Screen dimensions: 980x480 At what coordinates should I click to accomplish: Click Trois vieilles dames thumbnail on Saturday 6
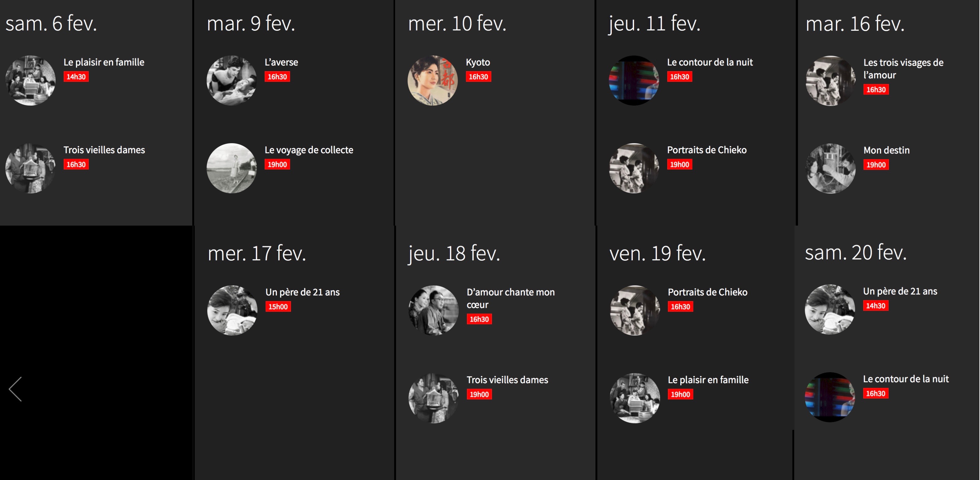coord(30,168)
